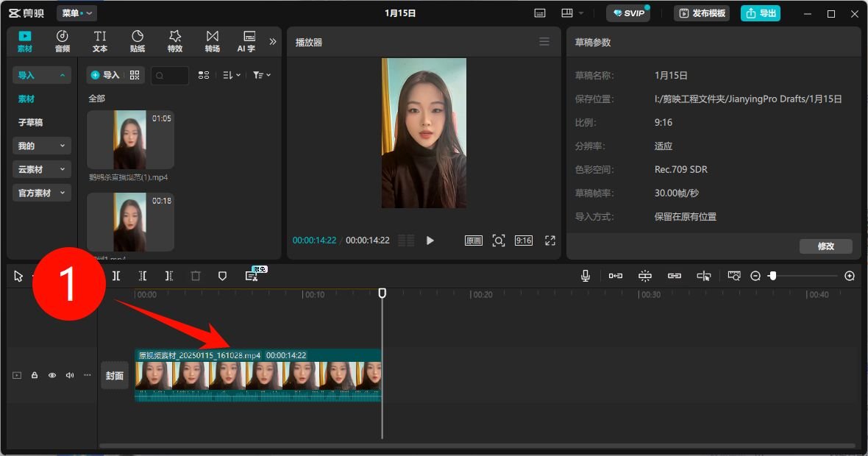Viewport: 868px width, 456px height.
Task: Click the delete trash icon in timeline toolbar
Action: pyautogui.click(x=196, y=276)
